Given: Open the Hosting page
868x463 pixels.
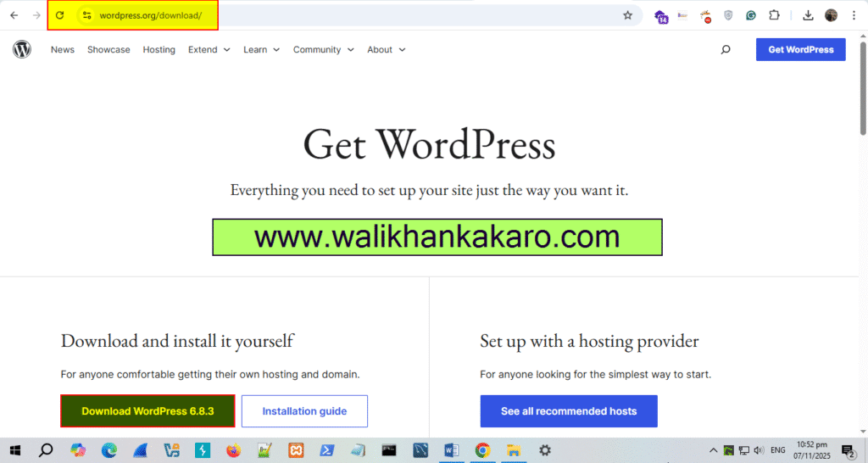Looking at the screenshot, I should point(159,49).
